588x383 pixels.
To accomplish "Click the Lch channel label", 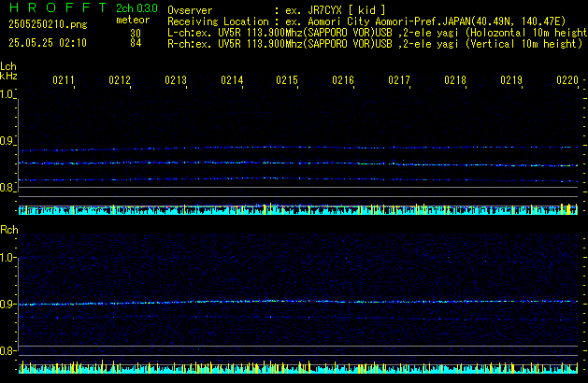I will [x=8, y=66].
